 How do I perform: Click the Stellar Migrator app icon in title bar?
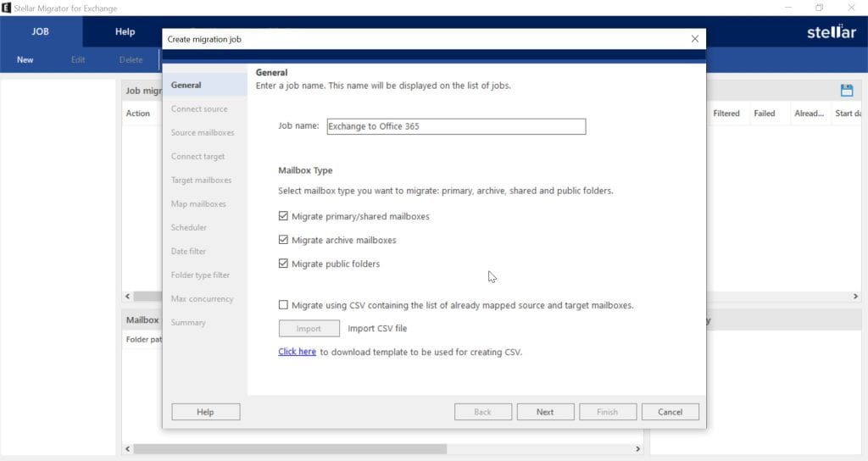6,8
